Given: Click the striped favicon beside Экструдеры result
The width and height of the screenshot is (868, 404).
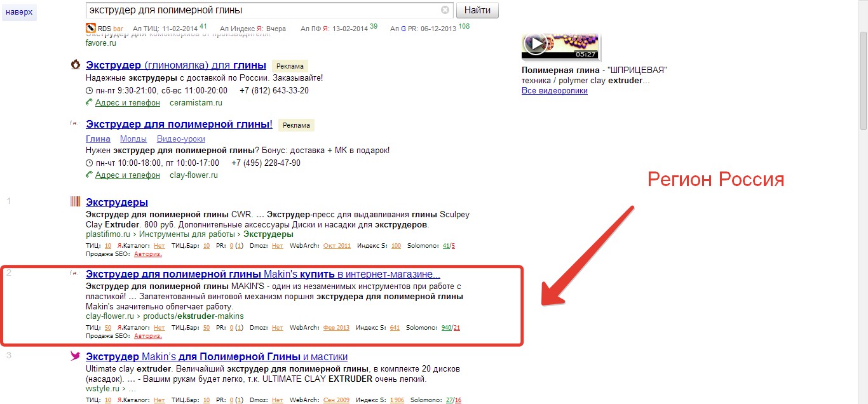Looking at the screenshot, I should [76, 202].
